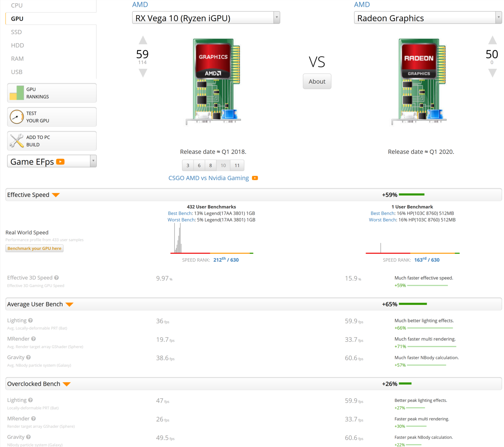Click the Radeon Graphics benchmark histogram
504x447 pixels.
click(412, 248)
